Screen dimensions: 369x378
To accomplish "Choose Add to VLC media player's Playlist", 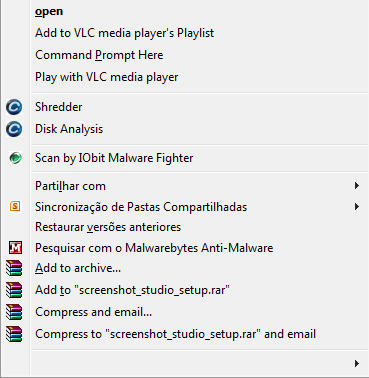I will pyautogui.click(x=124, y=33).
